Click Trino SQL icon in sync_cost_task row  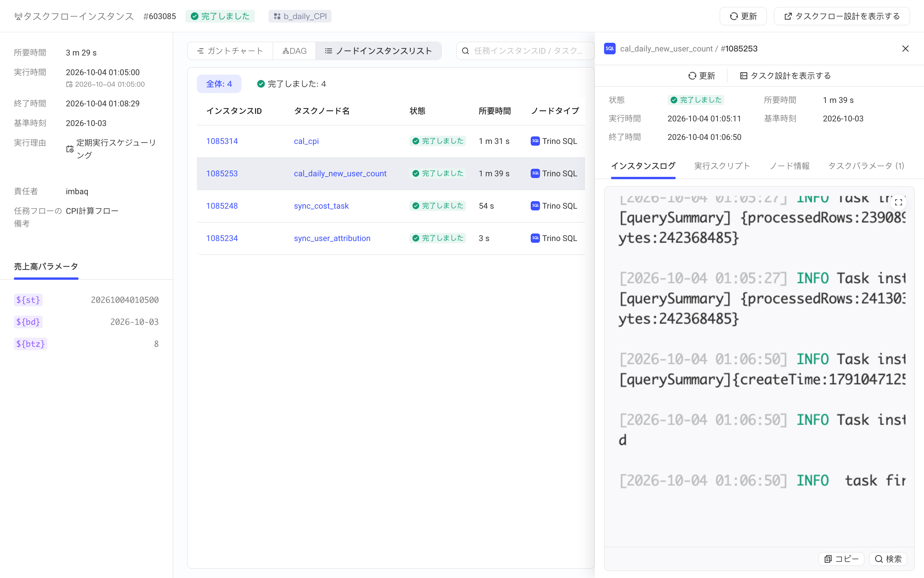(x=535, y=206)
